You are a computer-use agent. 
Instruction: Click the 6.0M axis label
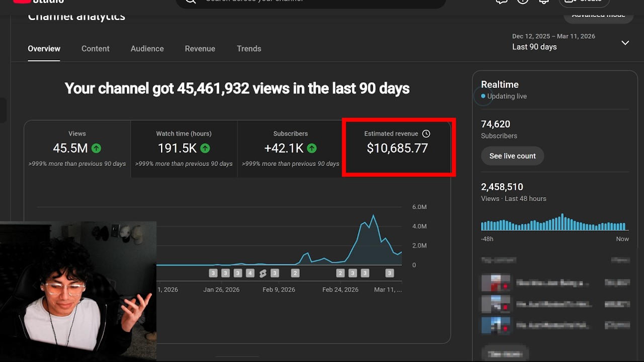coord(419,207)
